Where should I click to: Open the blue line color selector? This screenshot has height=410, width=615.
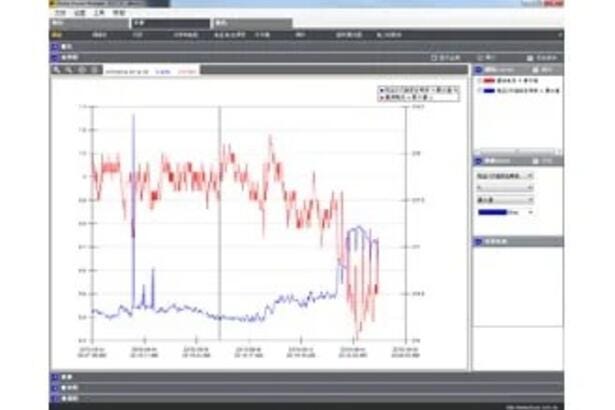(504, 211)
